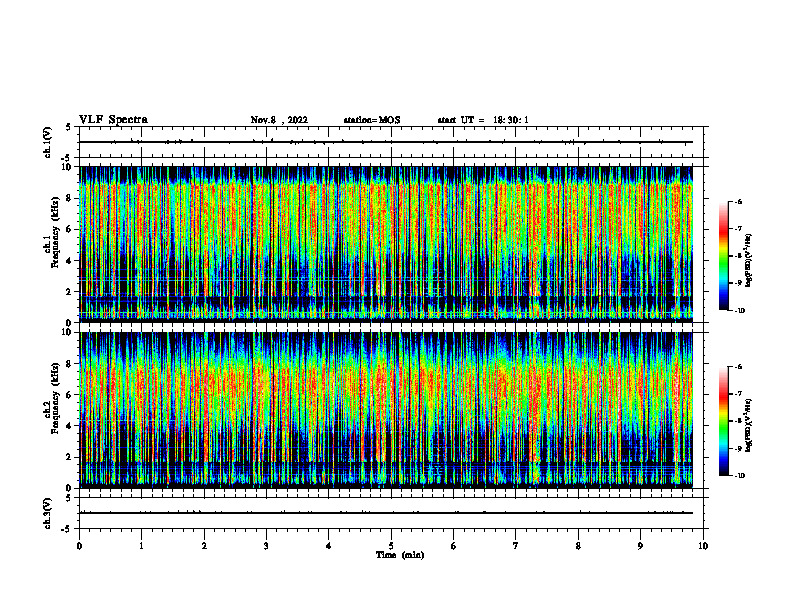This screenshot has width=792, height=612.
Task: Click the "VLF Spectra" plot title
Action: click(113, 120)
